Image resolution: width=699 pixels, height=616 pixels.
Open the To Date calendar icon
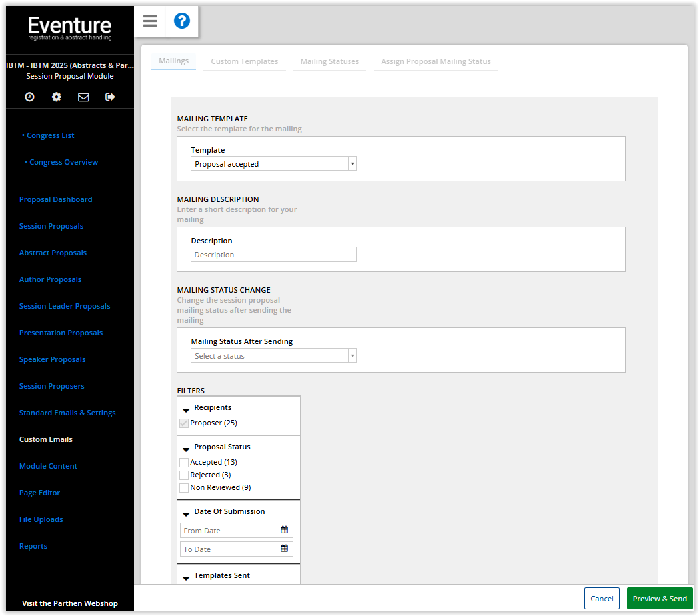284,549
